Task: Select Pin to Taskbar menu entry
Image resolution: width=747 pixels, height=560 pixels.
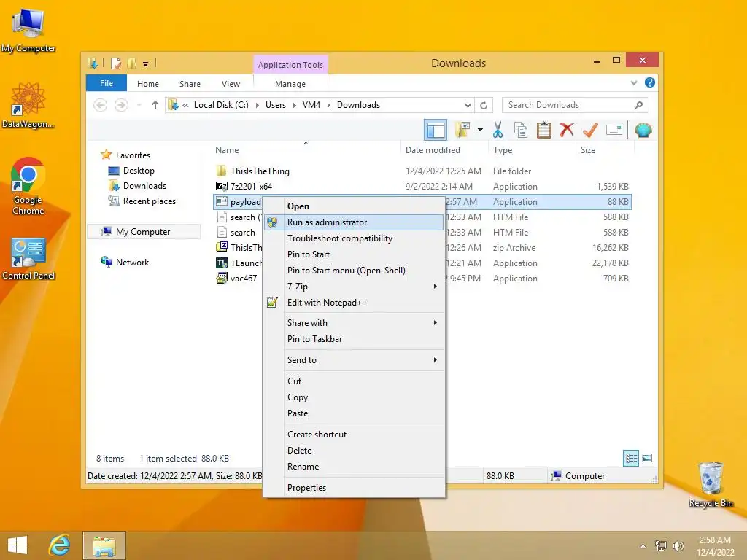Action: pos(354,339)
